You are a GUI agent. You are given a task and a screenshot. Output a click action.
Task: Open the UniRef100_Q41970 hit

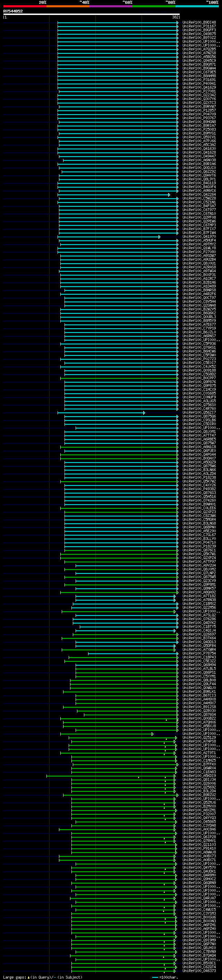199,237
